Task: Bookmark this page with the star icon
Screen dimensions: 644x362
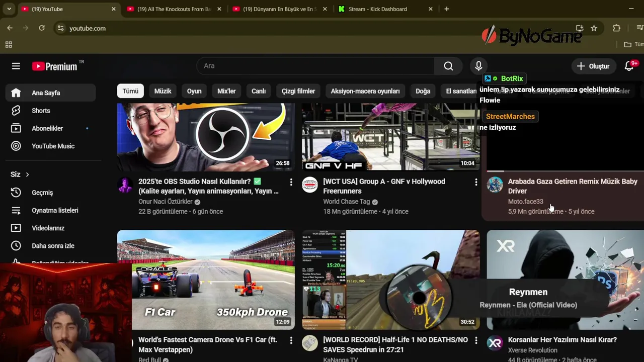Action: tap(594, 28)
